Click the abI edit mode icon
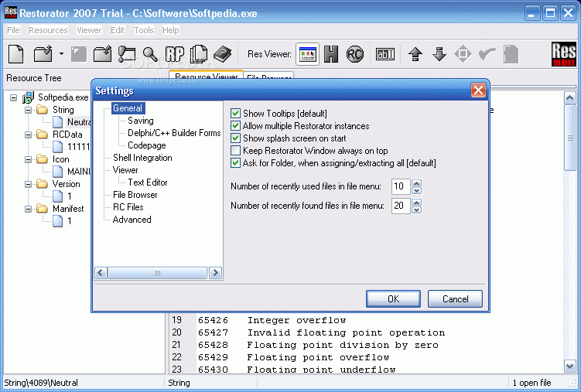The height and width of the screenshot is (392, 581). [x=385, y=54]
